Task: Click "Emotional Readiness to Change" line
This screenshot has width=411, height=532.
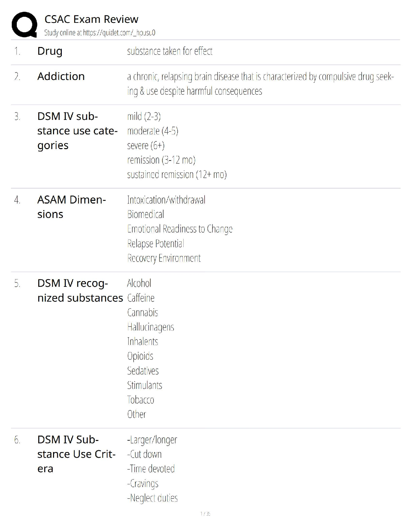Action: point(180,229)
